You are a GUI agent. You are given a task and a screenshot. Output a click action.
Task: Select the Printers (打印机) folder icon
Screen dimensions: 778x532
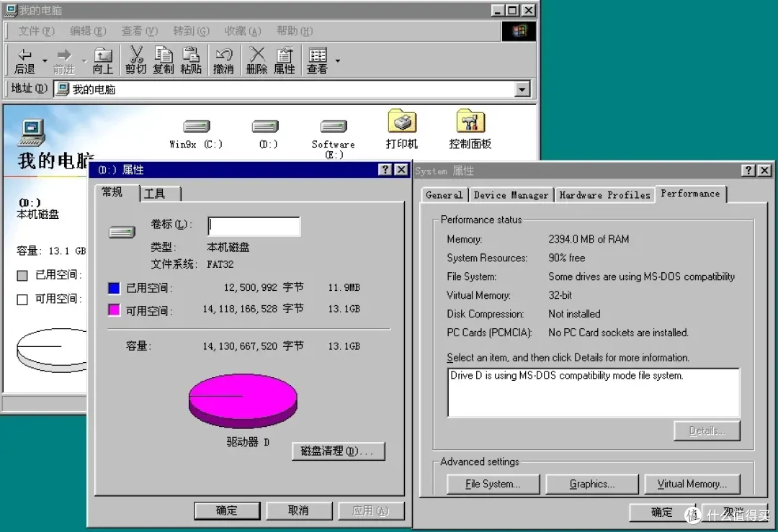(x=402, y=121)
